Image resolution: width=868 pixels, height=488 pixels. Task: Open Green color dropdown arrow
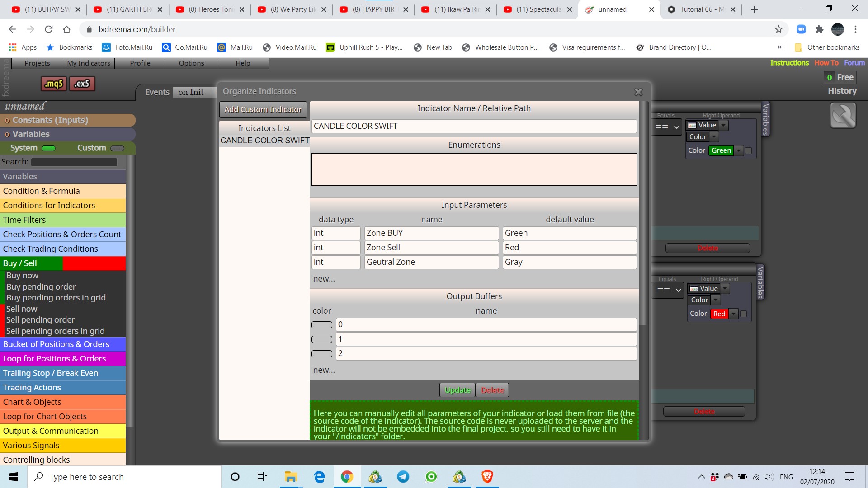(x=739, y=150)
